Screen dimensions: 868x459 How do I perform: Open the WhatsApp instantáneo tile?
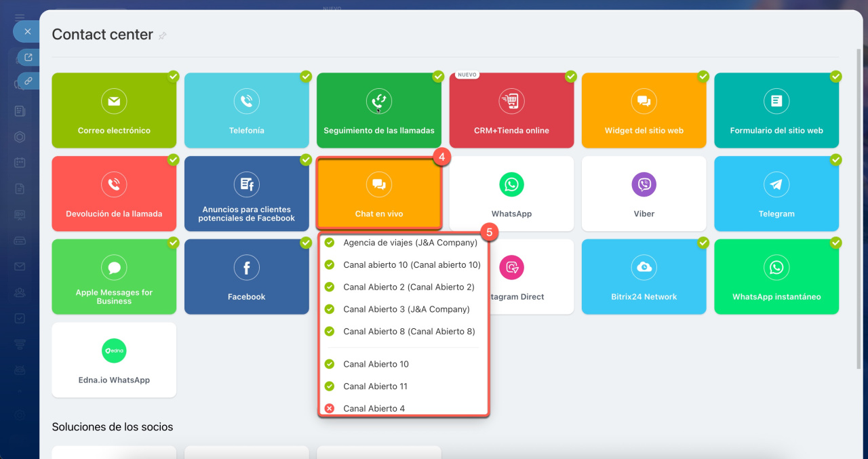(x=776, y=277)
